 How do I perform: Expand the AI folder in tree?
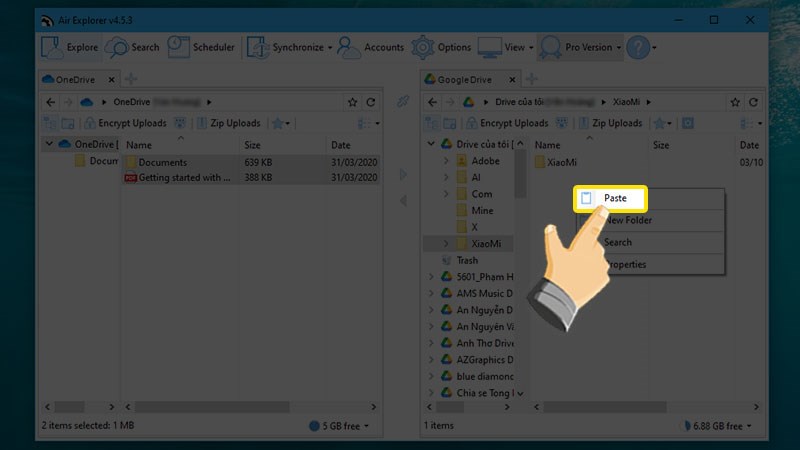click(446, 178)
